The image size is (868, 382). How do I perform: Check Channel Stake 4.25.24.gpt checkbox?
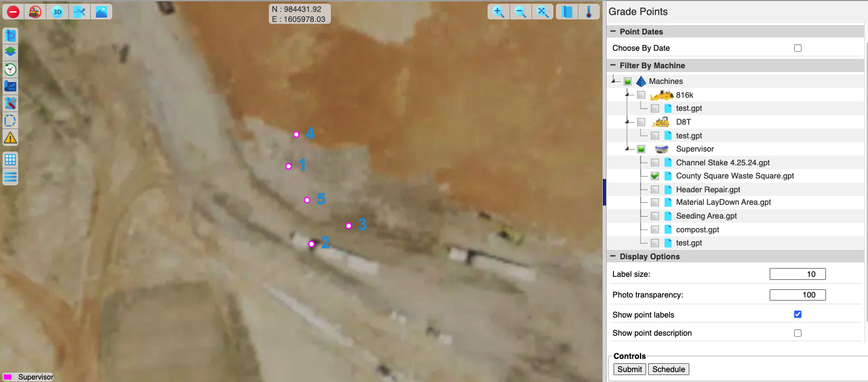[655, 163]
